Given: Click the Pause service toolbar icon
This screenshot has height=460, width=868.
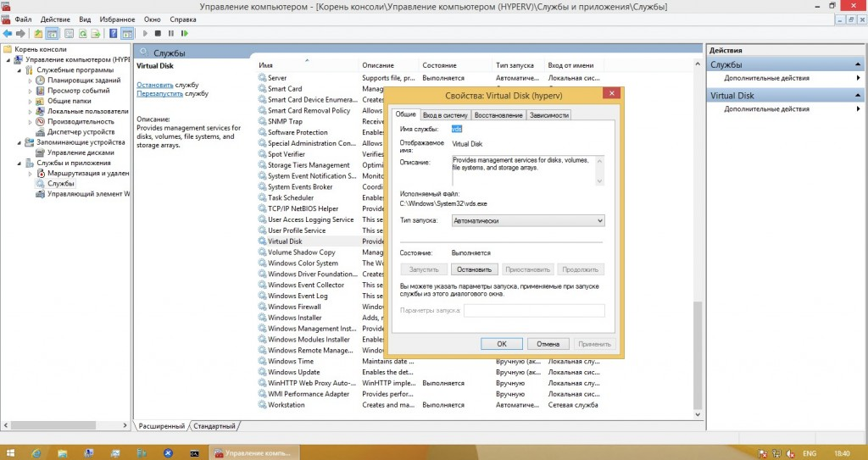Looking at the screenshot, I should (x=171, y=33).
